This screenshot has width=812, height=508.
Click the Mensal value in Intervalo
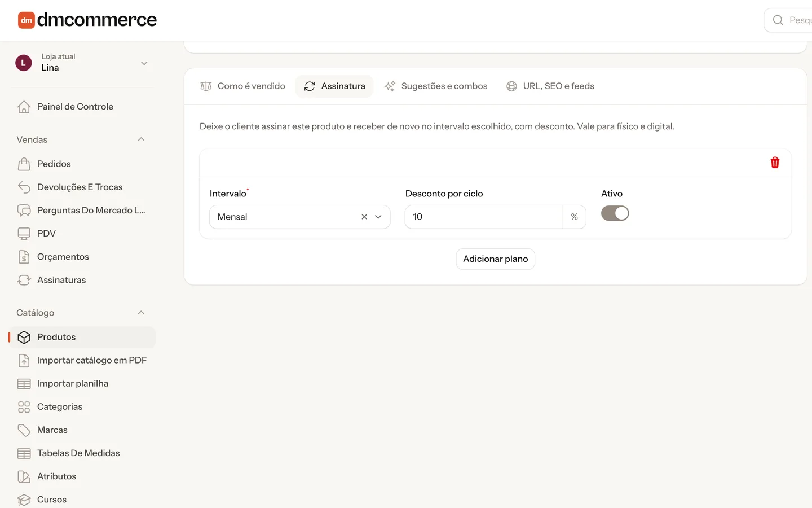pos(232,217)
